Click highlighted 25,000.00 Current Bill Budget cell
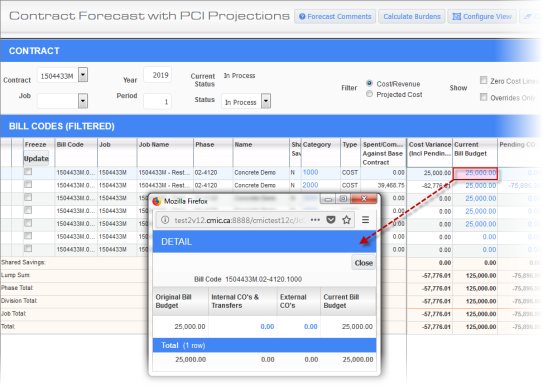The image size is (543, 387). [x=475, y=173]
